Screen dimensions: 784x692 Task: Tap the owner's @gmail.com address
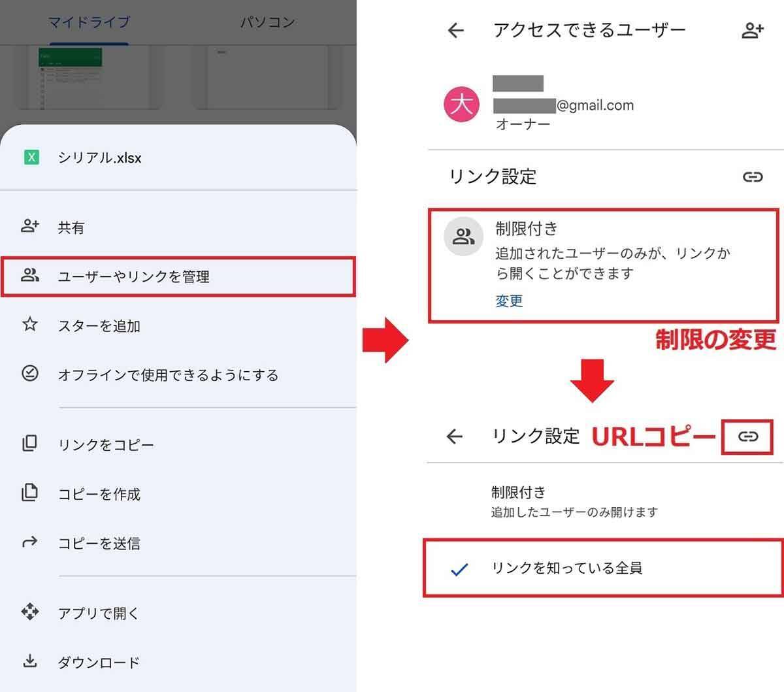tap(563, 105)
